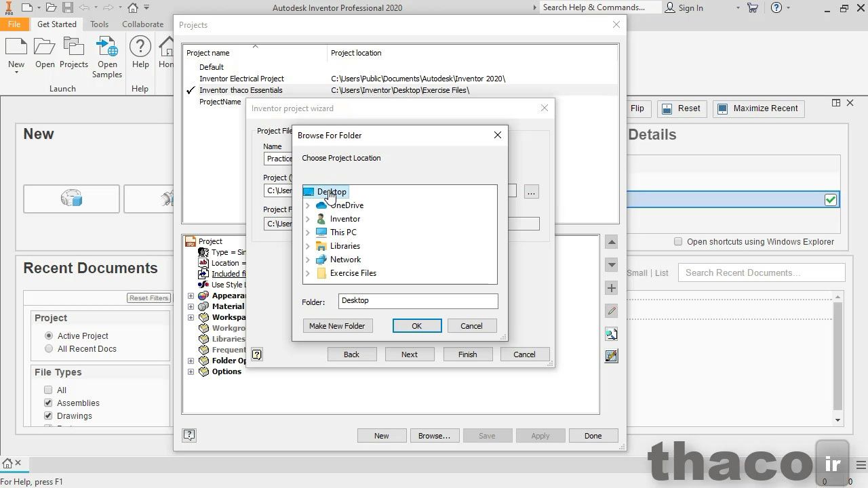Click Sign In in the title bar

(684, 8)
